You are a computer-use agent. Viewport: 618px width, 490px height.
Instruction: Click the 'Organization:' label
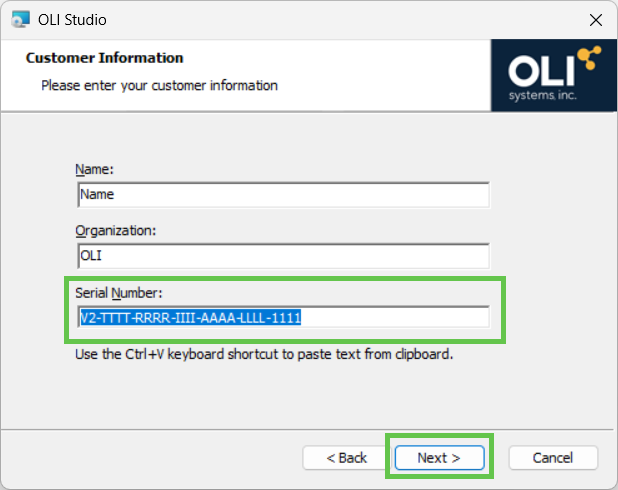point(115,230)
